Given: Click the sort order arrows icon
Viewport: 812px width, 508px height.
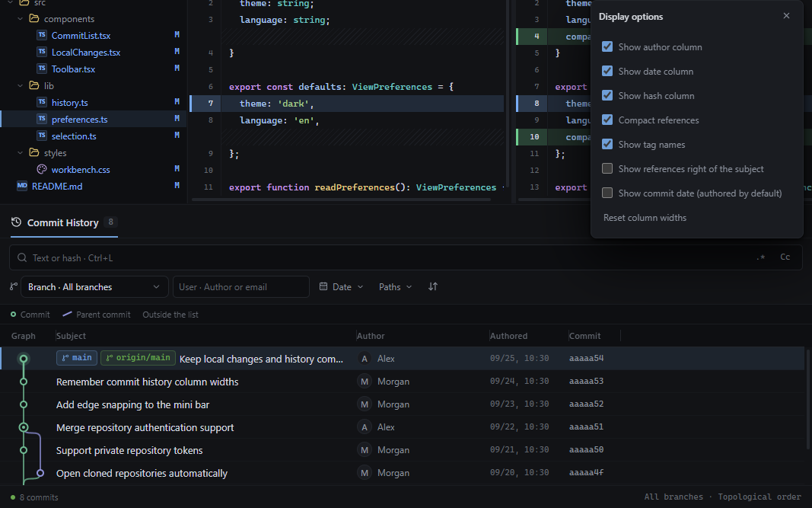Looking at the screenshot, I should (x=433, y=286).
